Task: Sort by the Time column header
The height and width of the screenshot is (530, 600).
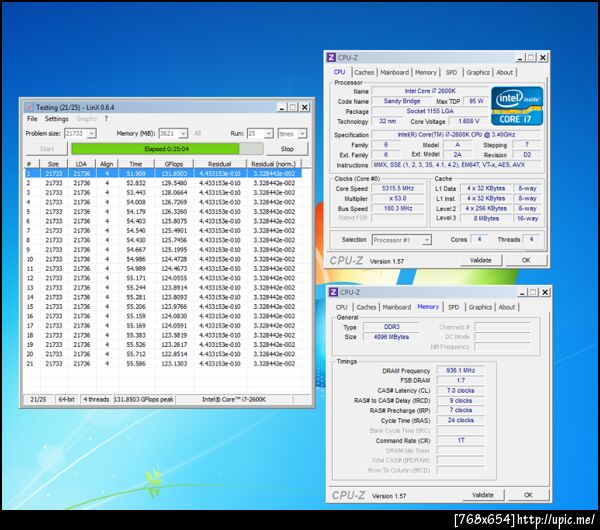Action: (x=136, y=164)
